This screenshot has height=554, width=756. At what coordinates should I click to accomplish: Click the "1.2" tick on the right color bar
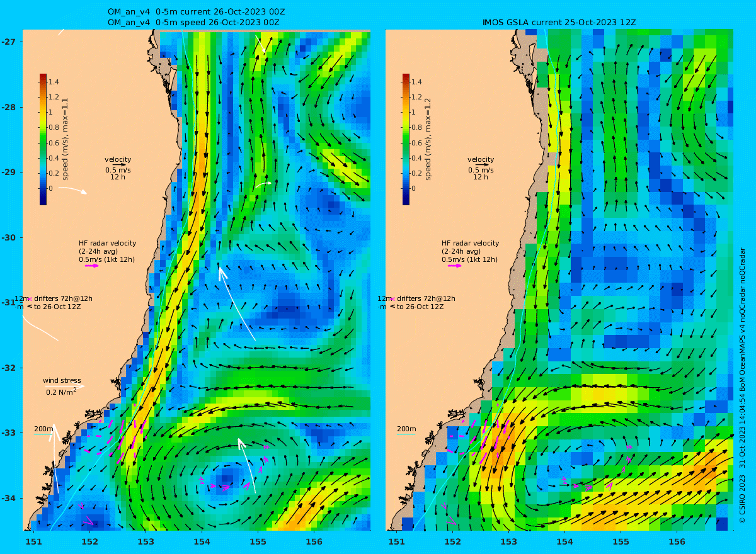(417, 97)
